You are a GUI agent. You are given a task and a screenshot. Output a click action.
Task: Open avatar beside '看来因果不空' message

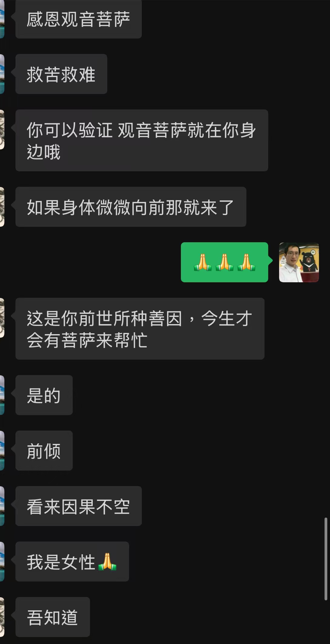coord(2,506)
